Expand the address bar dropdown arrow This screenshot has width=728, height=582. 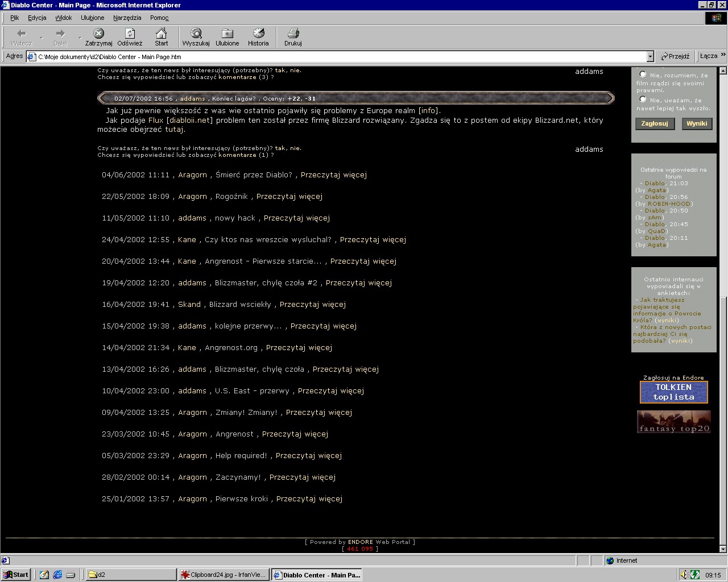tap(650, 57)
